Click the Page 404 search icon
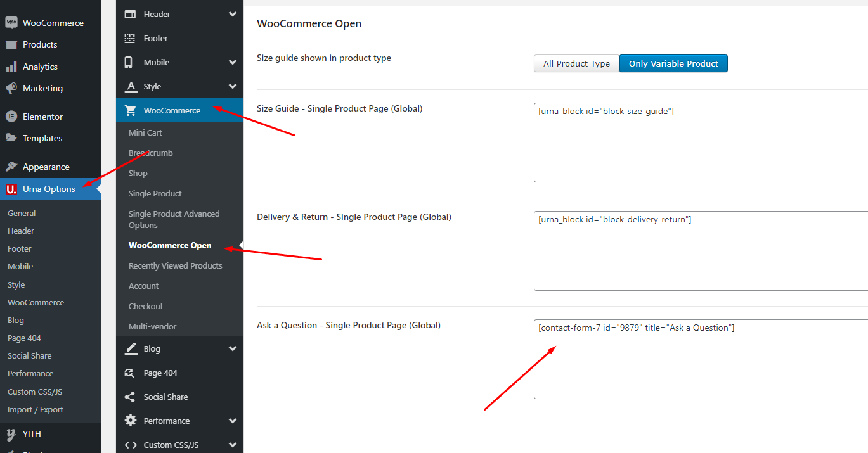Viewport: 868px width, 453px height. [130, 373]
